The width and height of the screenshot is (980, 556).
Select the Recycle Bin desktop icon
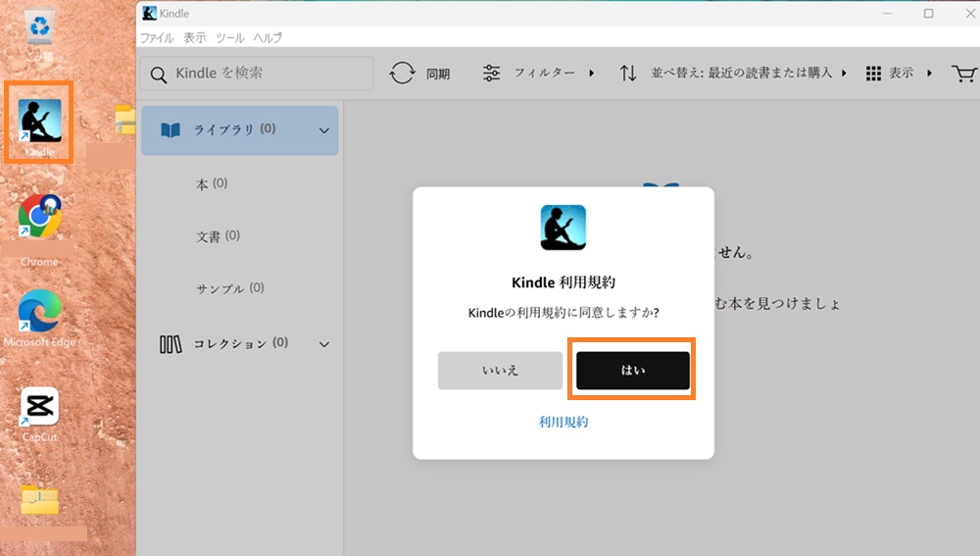coord(39,27)
